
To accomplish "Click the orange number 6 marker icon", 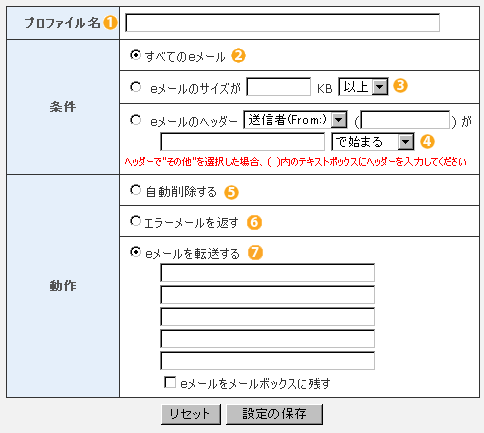I will click(x=254, y=222).
